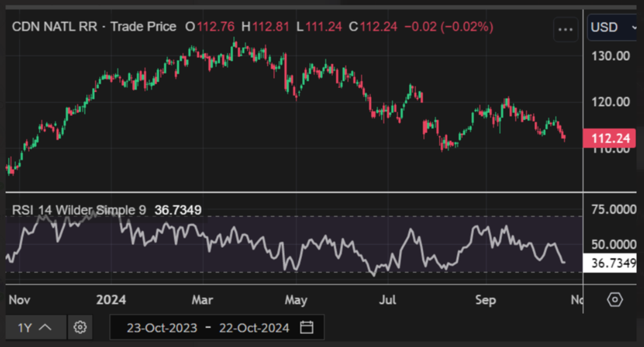This screenshot has width=644, height=347.
Task: Click the "2024" time axis label
Action: point(111,300)
